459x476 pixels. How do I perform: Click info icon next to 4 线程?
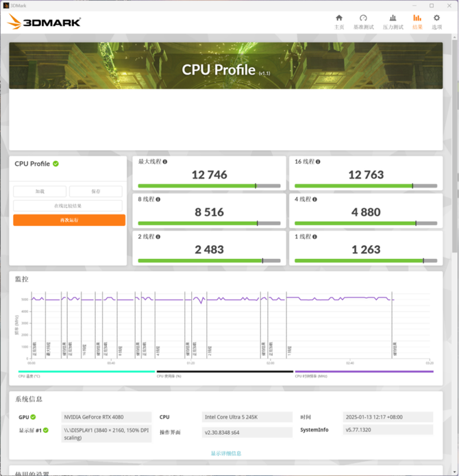(315, 199)
